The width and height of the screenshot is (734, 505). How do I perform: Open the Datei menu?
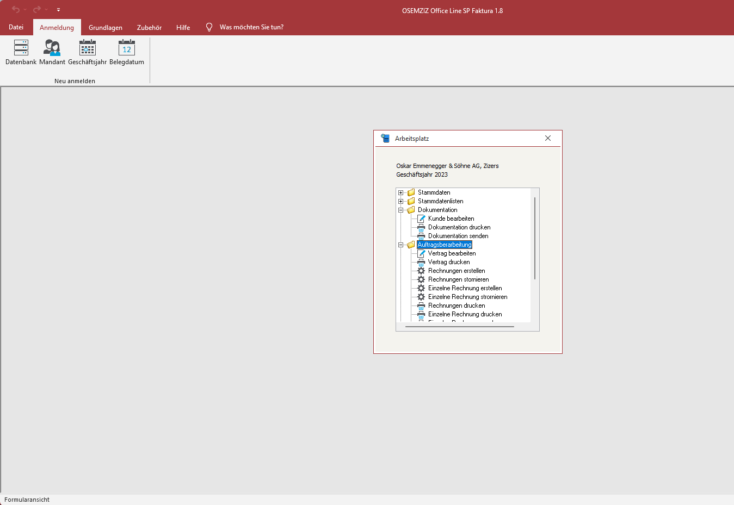pos(16,27)
